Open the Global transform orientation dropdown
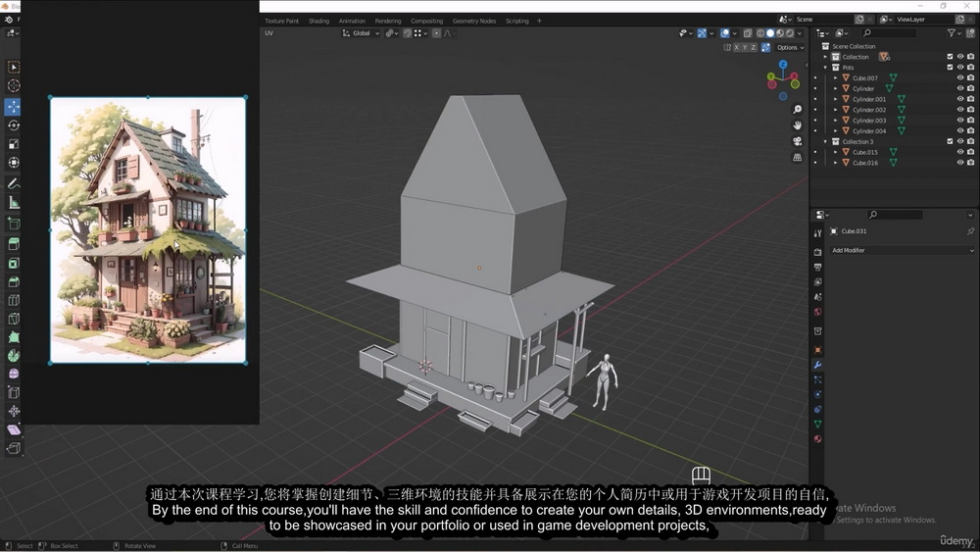Screen dimensions: 980x552 [361, 33]
